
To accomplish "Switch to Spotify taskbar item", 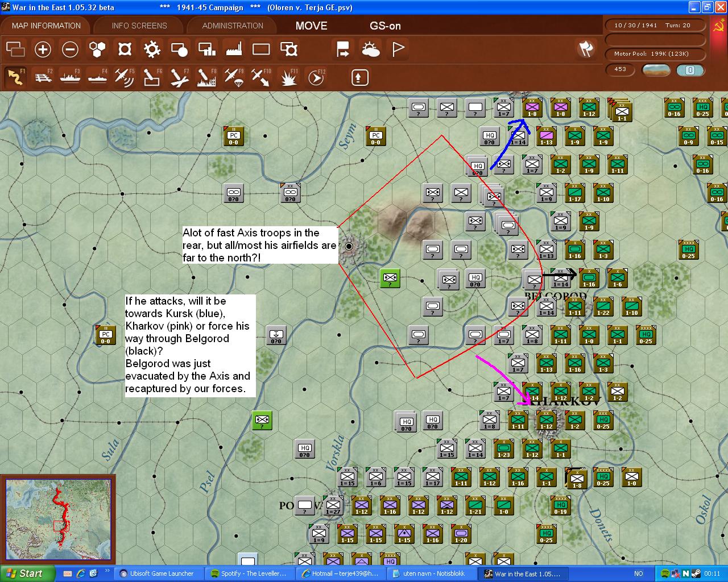I will coord(249,573).
